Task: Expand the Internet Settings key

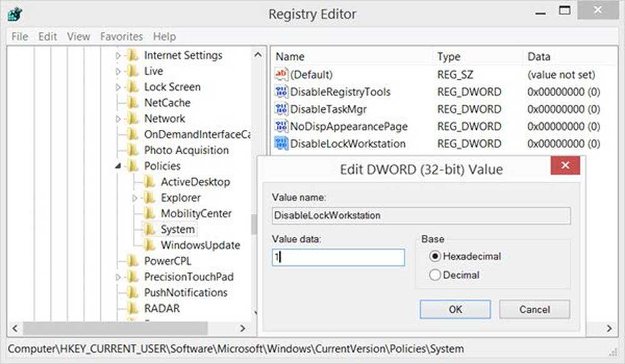Action: point(118,56)
